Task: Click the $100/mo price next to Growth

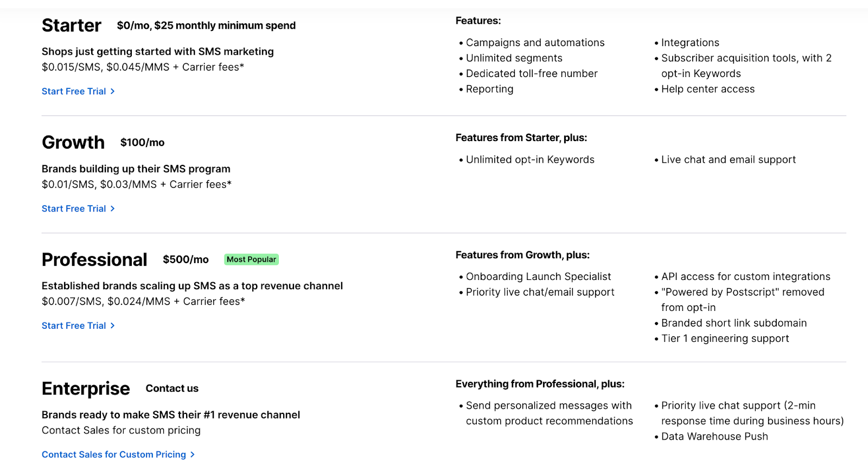Action: 142,143
